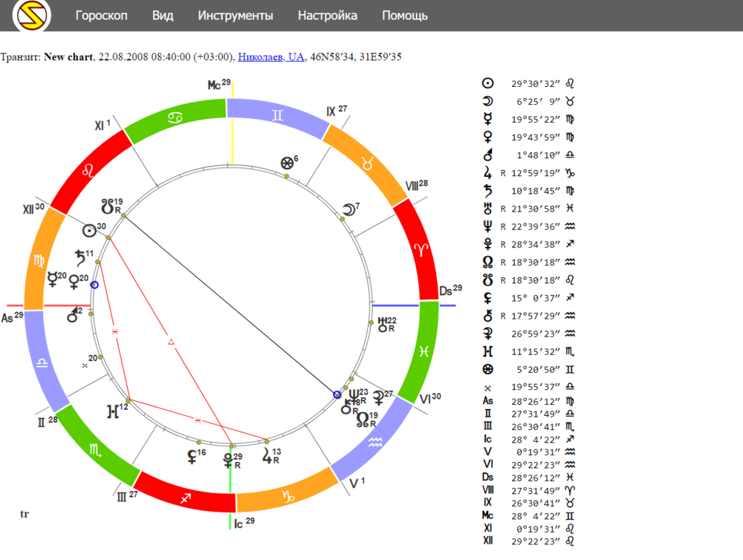743x560 pixels.
Task: Click the XI 1 house cusp label
Action: (x=103, y=125)
